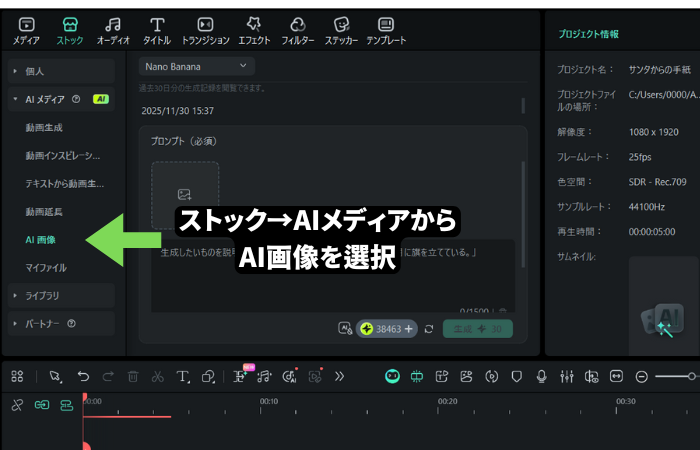The width and height of the screenshot is (700, 450).
Task: Open the timeline layout grid icon
Action: [x=17, y=376]
